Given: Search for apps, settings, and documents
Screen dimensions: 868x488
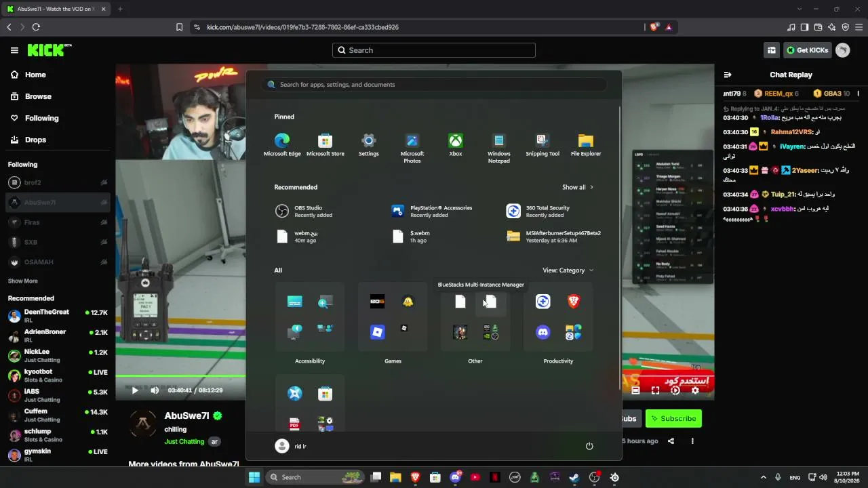Looking at the screenshot, I should [x=434, y=85].
